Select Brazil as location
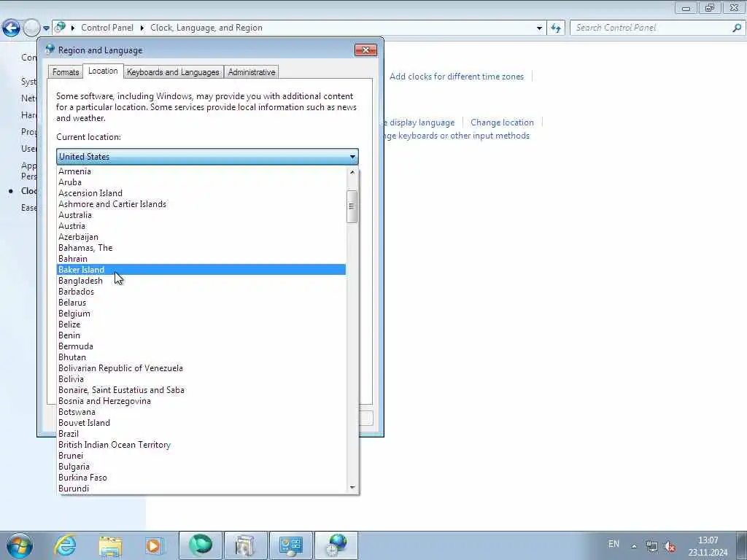Viewport: 747px width, 560px height. 201,434
